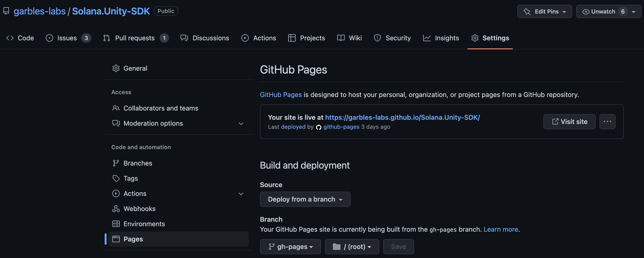This screenshot has width=644, height=258.
Task: Switch to the Discussions tab
Action: pos(205,38)
